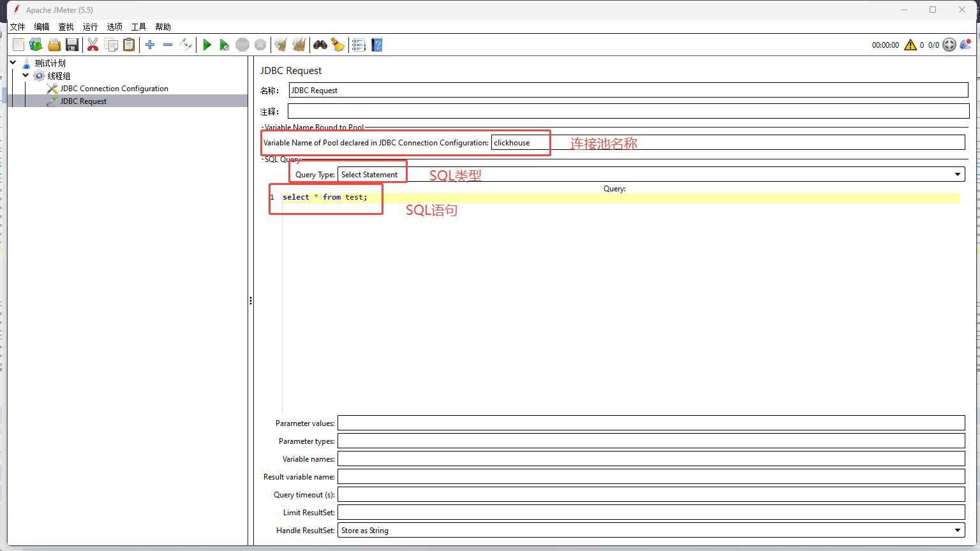Open help with the question mark icon
This screenshot has width=980, height=551.
(377, 45)
